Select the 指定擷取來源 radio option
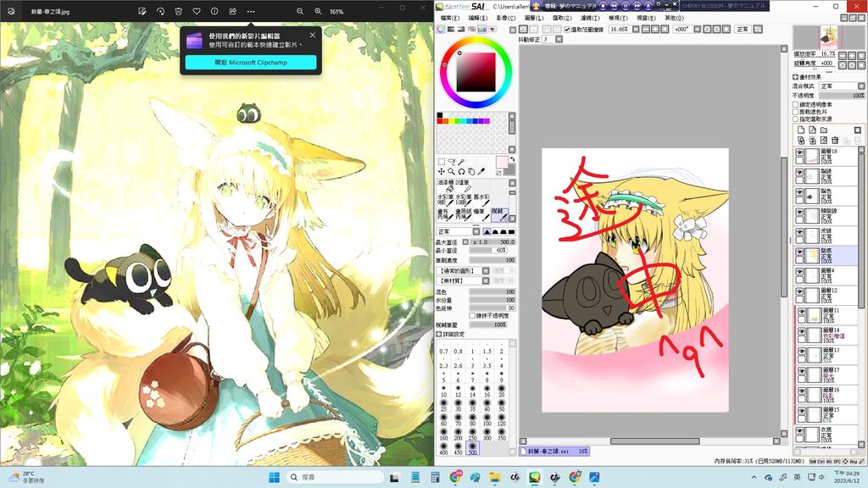 tap(795, 119)
